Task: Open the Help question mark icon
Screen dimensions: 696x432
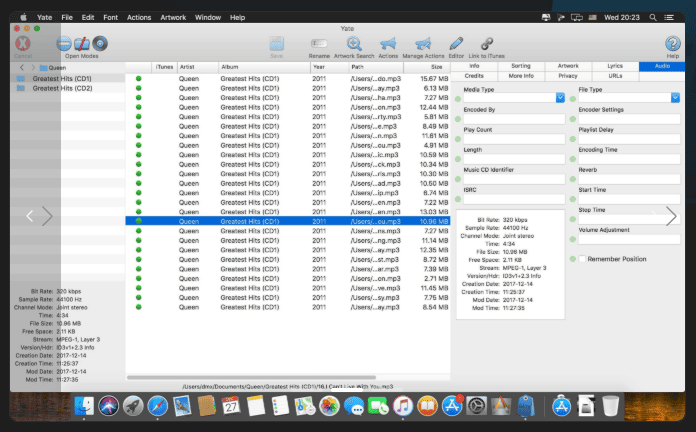Action: tap(672, 44)
